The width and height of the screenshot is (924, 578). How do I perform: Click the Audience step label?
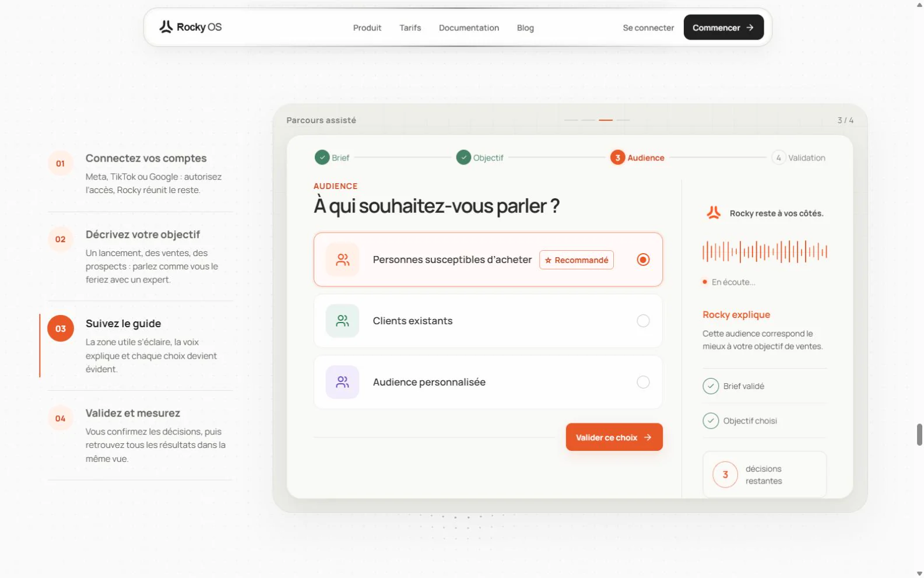(646, 157)
